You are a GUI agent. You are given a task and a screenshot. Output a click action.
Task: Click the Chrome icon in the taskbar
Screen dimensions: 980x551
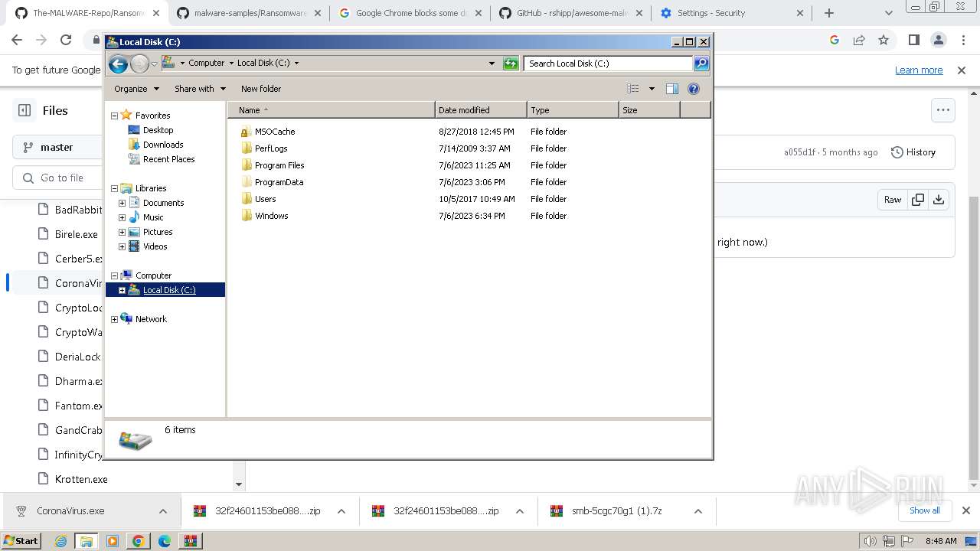[x=138, y=541]
